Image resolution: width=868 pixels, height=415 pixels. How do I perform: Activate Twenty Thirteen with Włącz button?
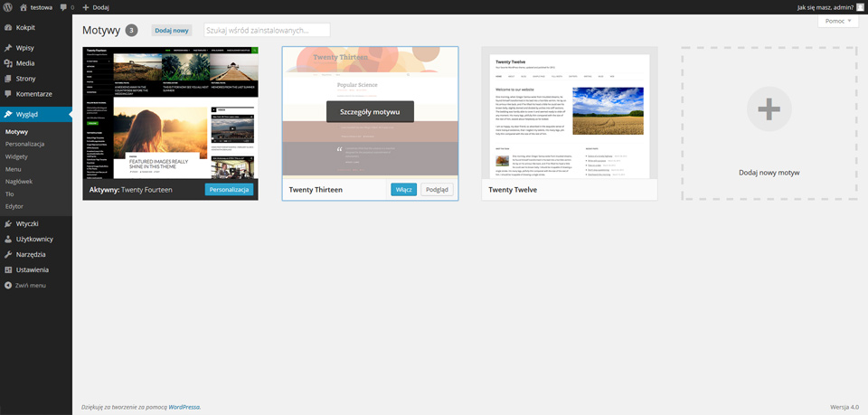[403, 189]
